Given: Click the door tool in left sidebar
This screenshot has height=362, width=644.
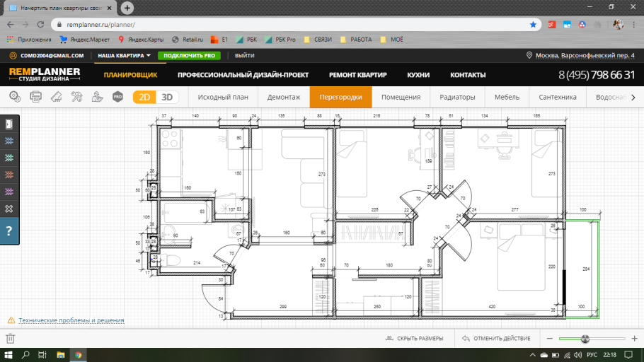Looking at the screenshot, I should 9,124.
